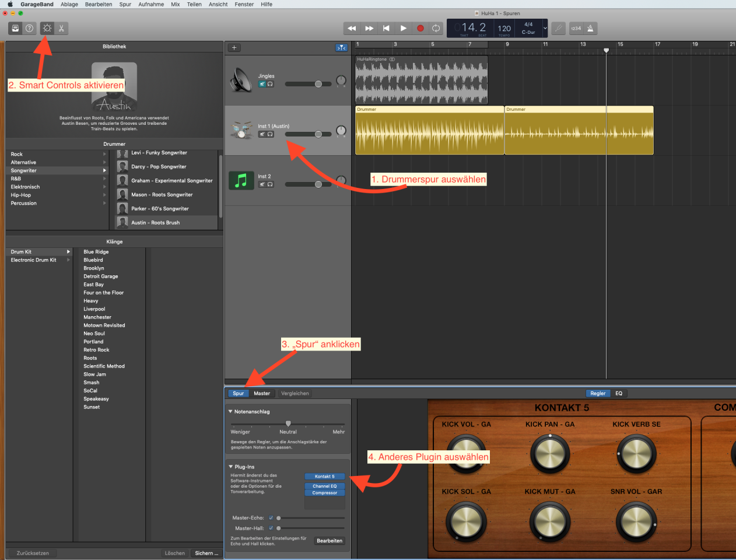
Task: Switch to the Master tab
Action: click(x=262, y=393)
